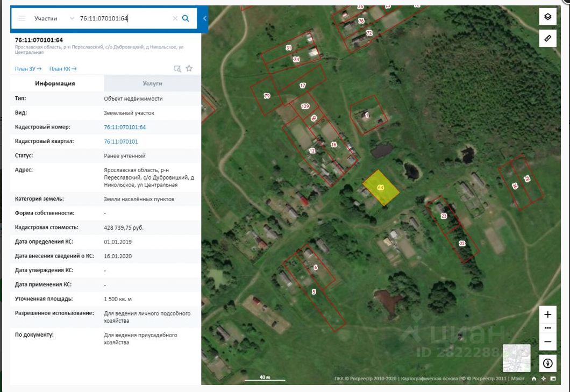
Task: Switch basemap using the map thumbnail
Action: [516, 358]
